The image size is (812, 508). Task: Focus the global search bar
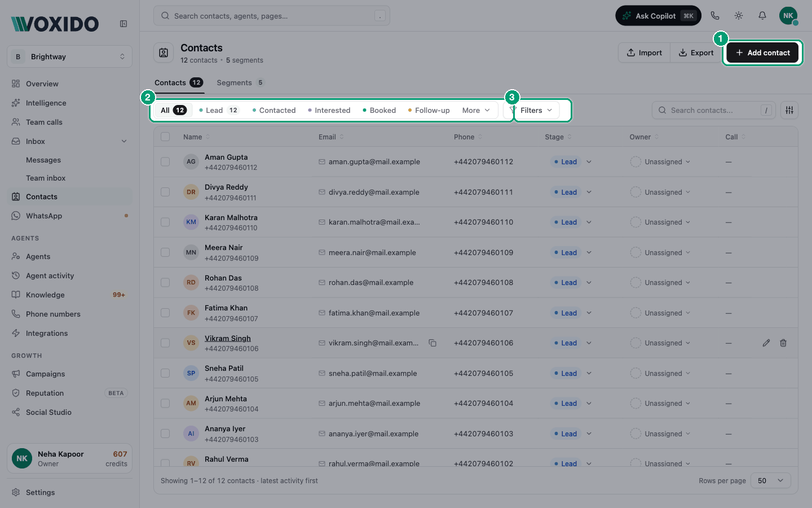click(x=272, y=16)
